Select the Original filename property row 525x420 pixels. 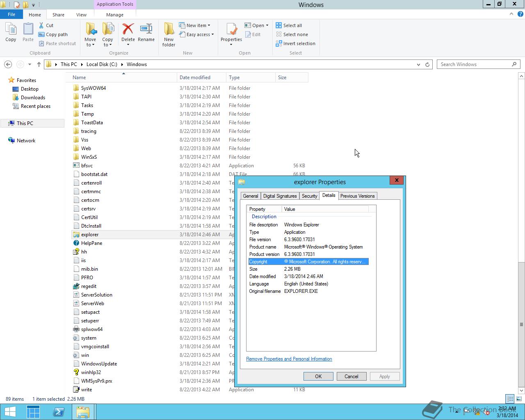point(308,291)
